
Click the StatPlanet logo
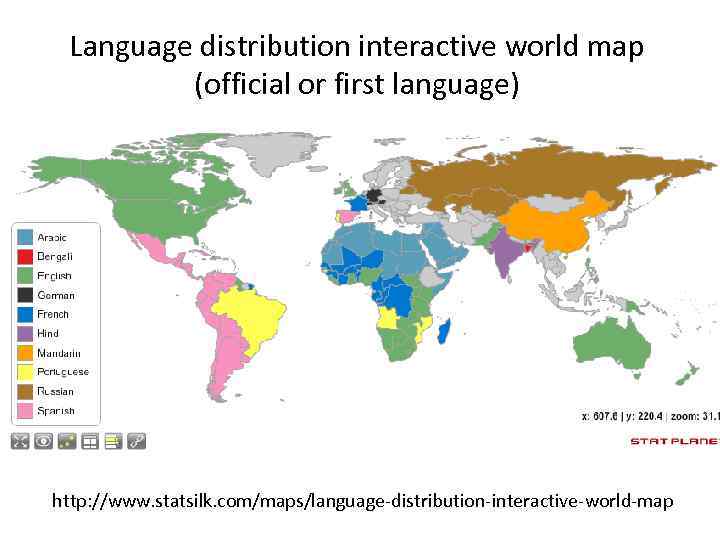point(675,441)
